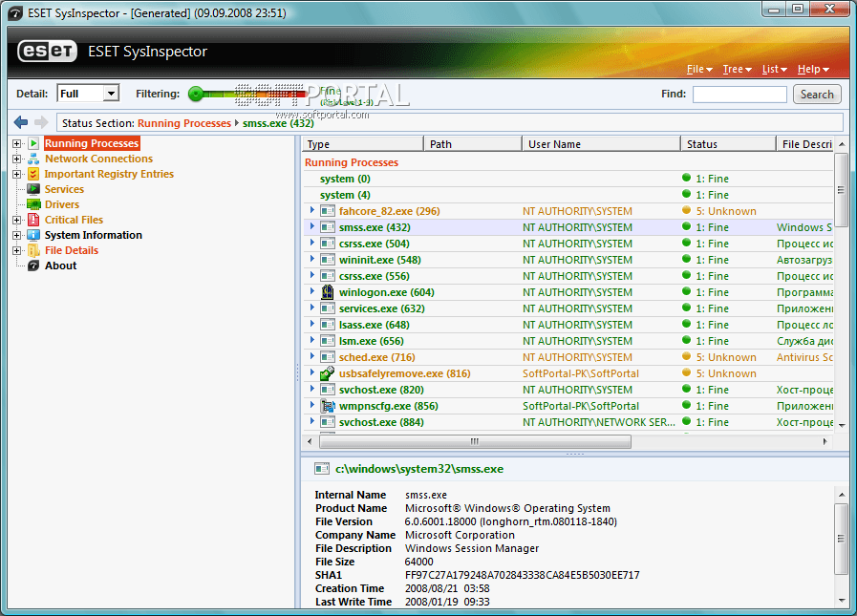857x616 pixels.
Task: Click the Search button
Action: pos(817,94)
